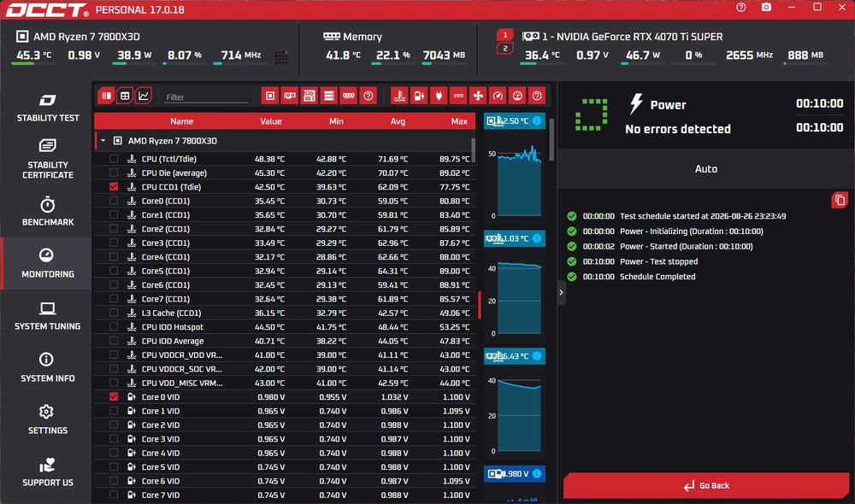Open help from the title bar

point(740,7)
